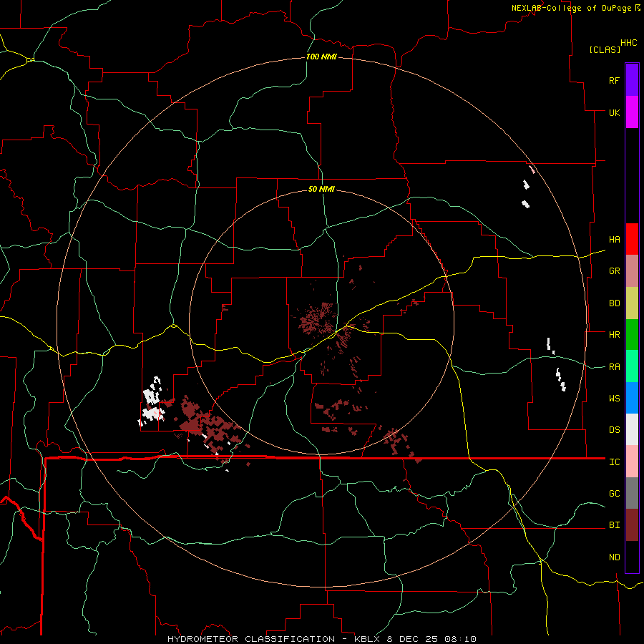Select the gray GC legend swatch
The width and height of the screenshot is (644, 644).
632,493
